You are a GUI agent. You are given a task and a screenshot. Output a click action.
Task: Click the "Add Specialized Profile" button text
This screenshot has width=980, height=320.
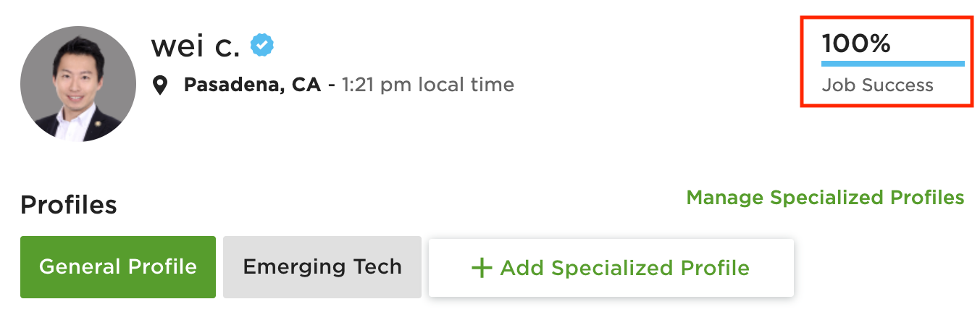point(624,269)
